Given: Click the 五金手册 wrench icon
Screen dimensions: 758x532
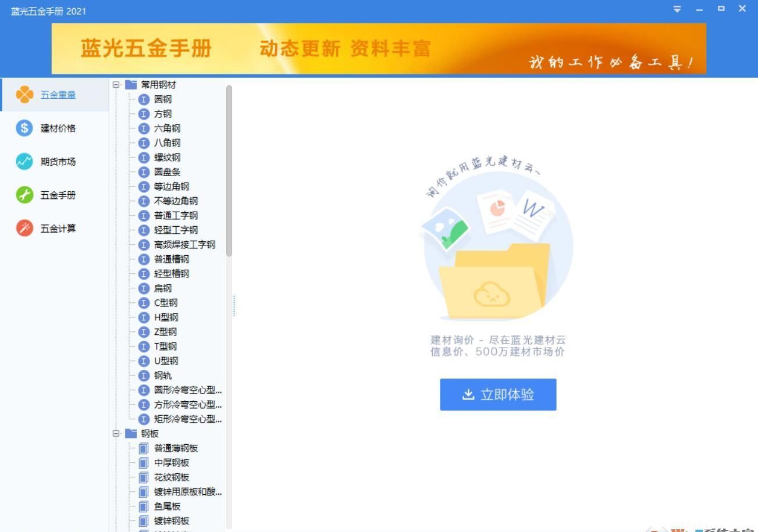Looking at the screenshot, I should [24, 195].
